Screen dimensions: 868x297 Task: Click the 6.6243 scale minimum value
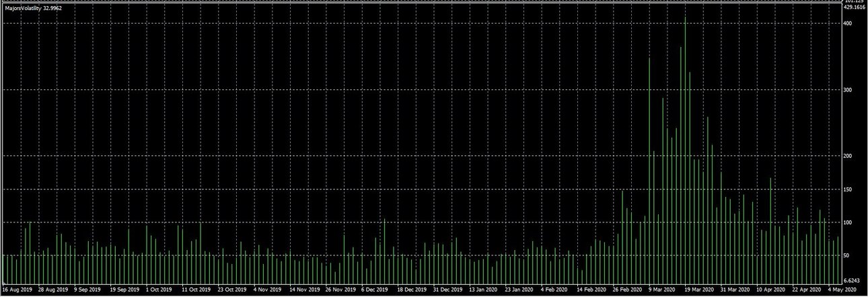[853, 280]
